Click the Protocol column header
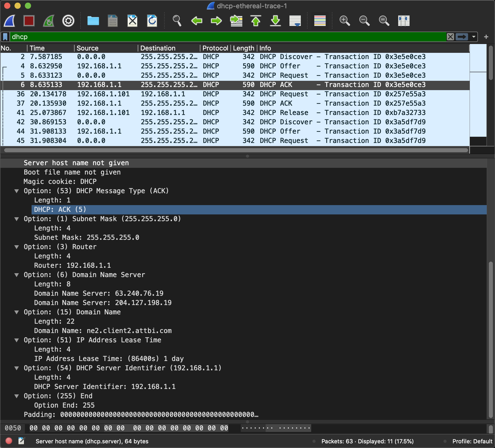Screen dimensions: 495x448 click(215, 48)
